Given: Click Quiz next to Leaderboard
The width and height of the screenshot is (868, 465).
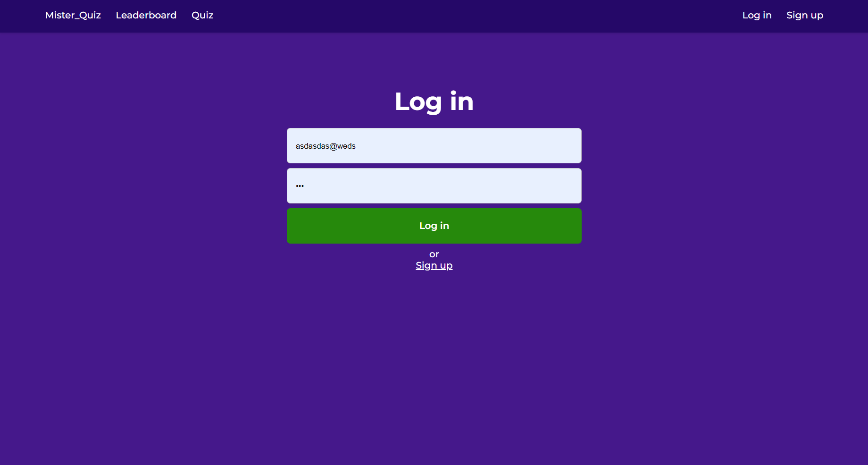Looking at the screenshot, I should tap(202, 15).
